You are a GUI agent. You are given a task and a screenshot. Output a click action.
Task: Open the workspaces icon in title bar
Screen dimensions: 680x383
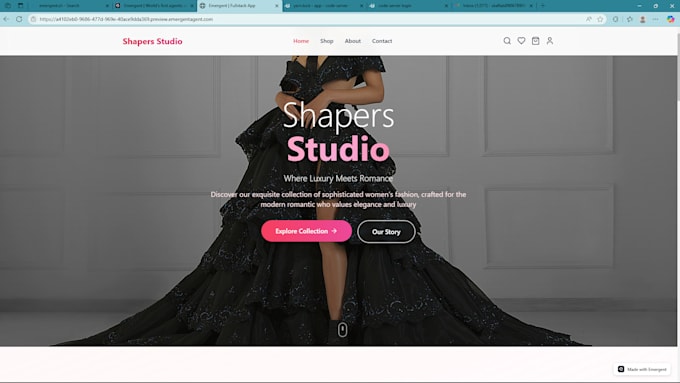click(8, 6)
